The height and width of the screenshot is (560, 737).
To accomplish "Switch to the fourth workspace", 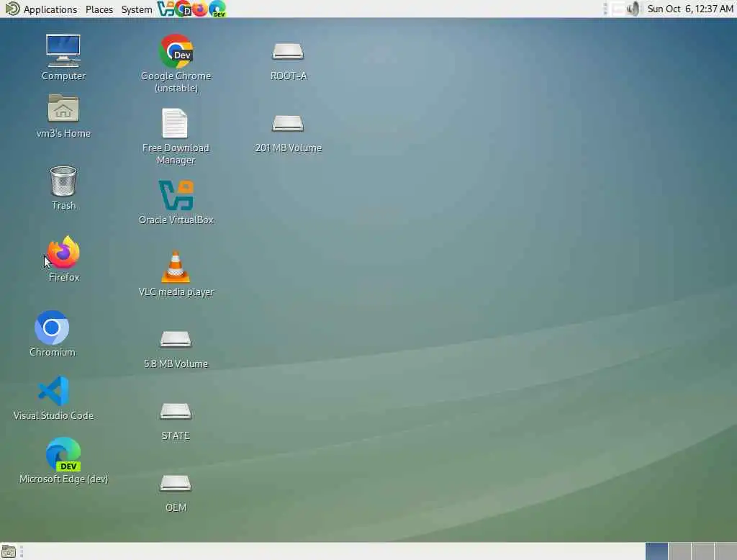I will tap(725, 551).
